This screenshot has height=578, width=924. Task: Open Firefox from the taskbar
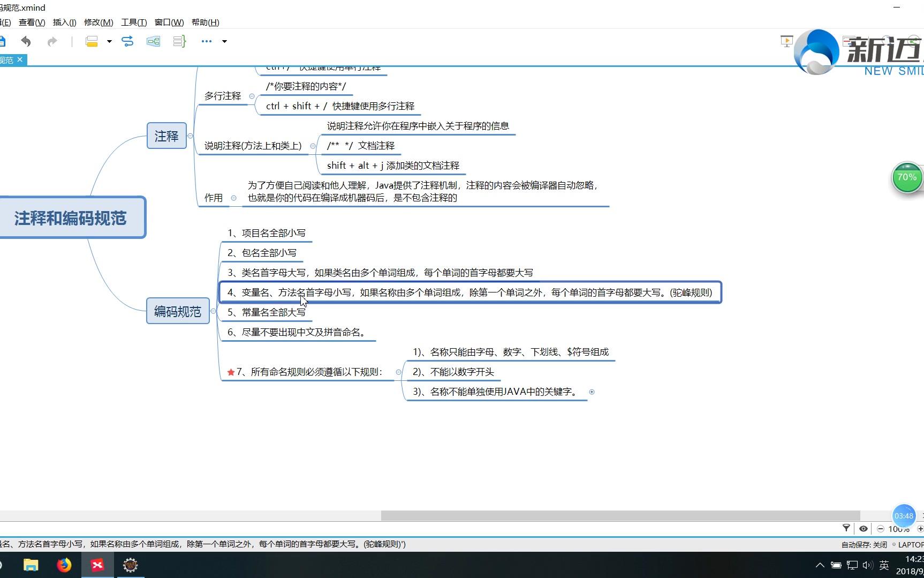[x=64, y=565]
